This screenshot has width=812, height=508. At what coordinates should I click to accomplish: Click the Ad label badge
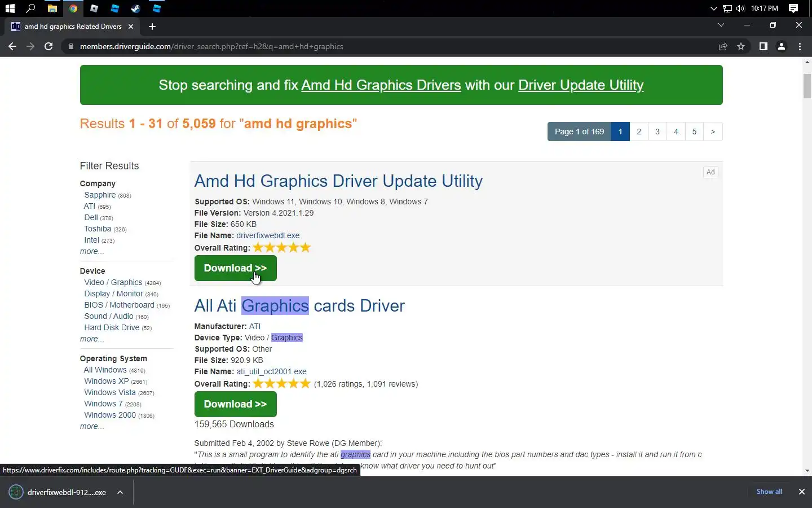pos(710,172)
